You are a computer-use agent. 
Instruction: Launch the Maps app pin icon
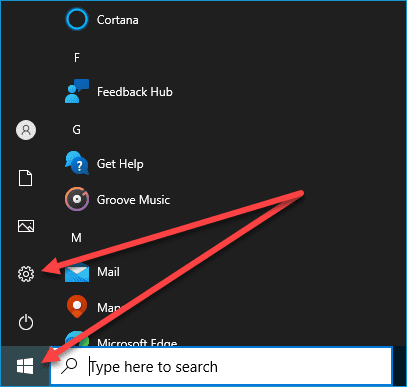pyautogui.click(x=77, y=306)
